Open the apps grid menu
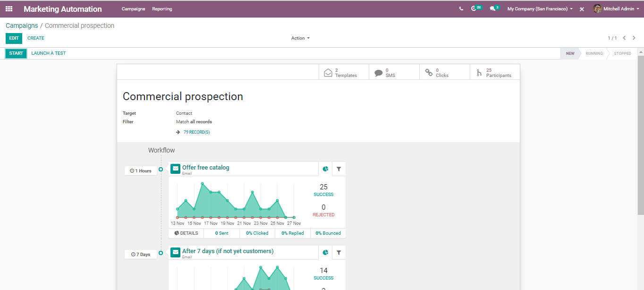 (9, 9)
